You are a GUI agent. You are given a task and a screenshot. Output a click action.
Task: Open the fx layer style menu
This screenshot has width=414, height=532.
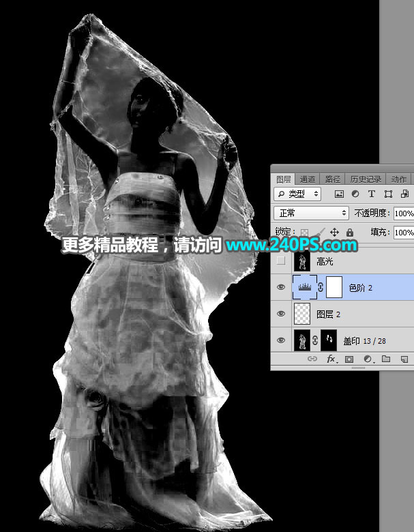point(331,359)
